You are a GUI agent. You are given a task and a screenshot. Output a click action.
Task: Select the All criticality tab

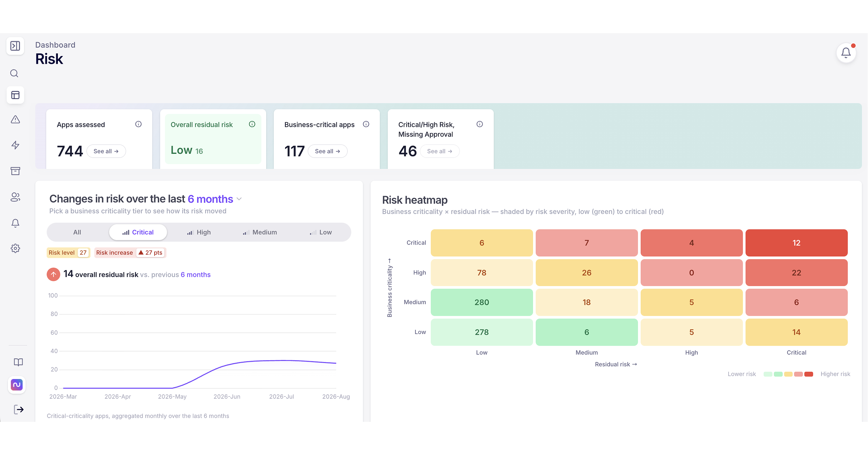point(77,232)
